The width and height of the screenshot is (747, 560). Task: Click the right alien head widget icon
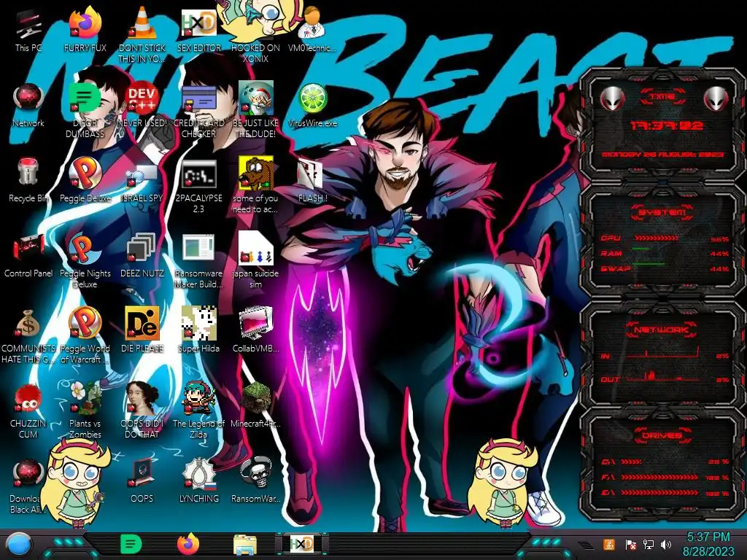pos(716,99)
